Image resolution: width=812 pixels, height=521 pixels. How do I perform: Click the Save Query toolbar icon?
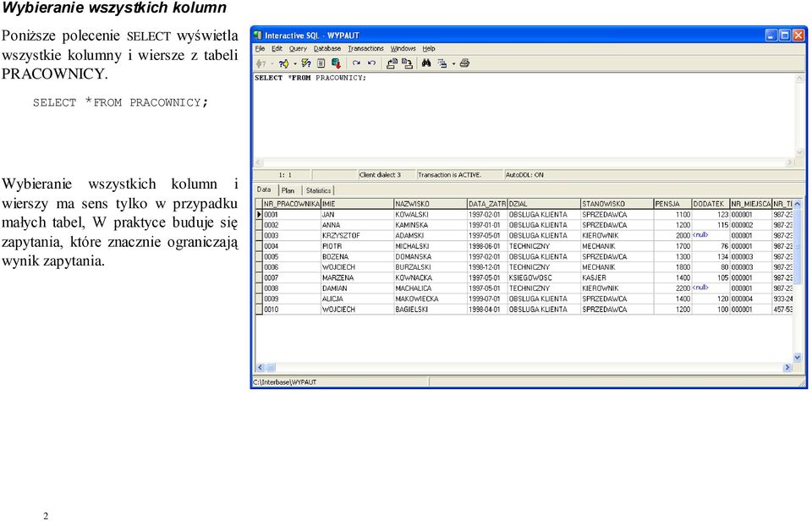pos(408,63)
